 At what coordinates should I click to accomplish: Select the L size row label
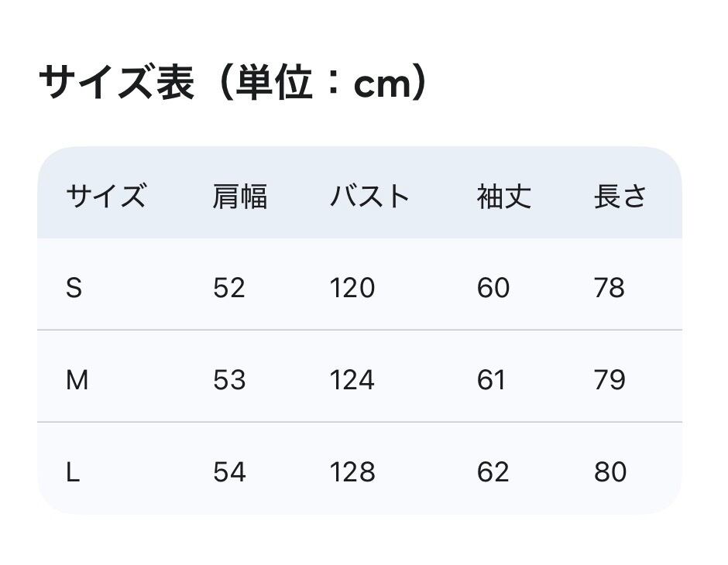click(x=73, y=472)
